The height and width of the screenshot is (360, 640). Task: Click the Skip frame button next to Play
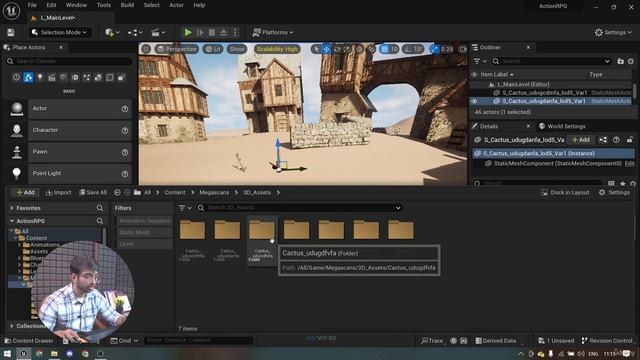tap(200, 32)
